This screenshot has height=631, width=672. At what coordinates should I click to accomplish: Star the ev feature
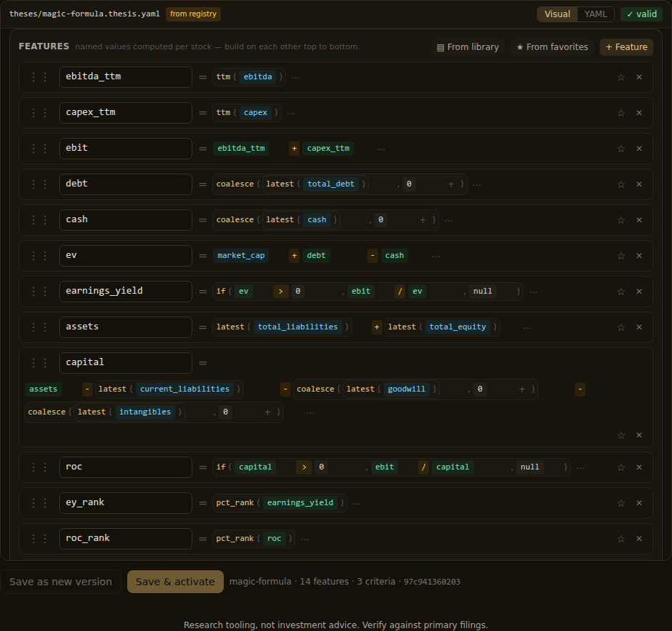click(x=621, y=256)
